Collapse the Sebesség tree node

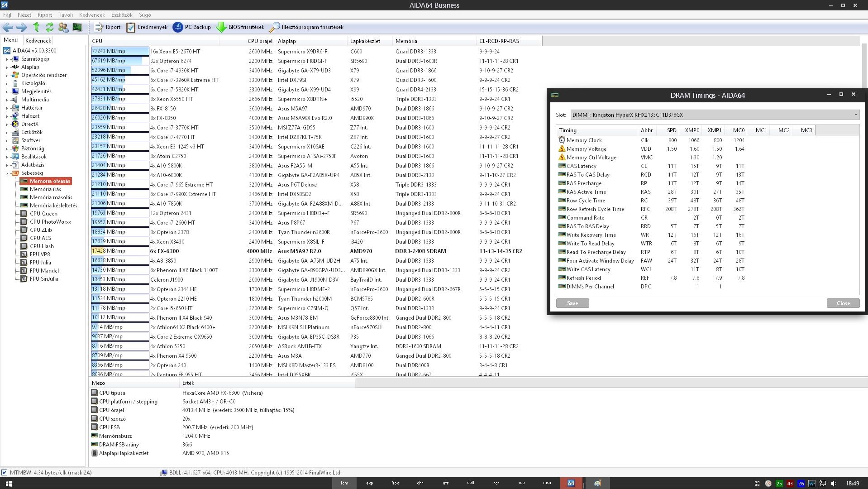pos(7,173)
